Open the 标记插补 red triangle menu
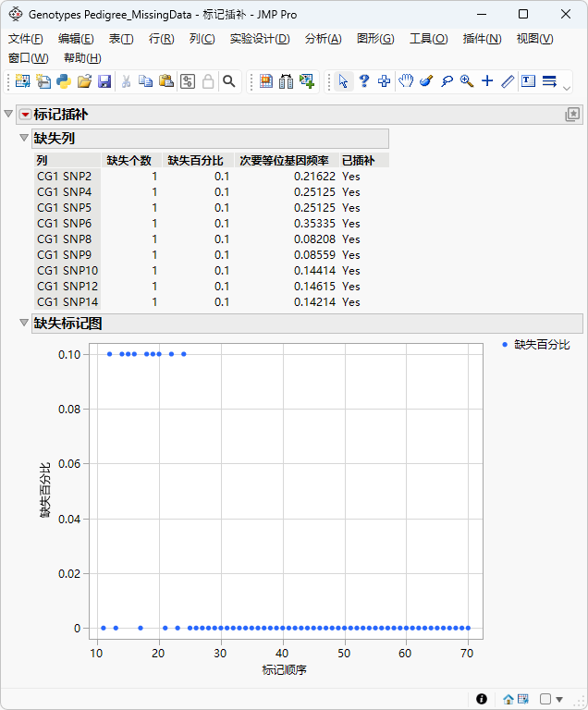This screenshot has height=710, width=588. coord(25,115)
